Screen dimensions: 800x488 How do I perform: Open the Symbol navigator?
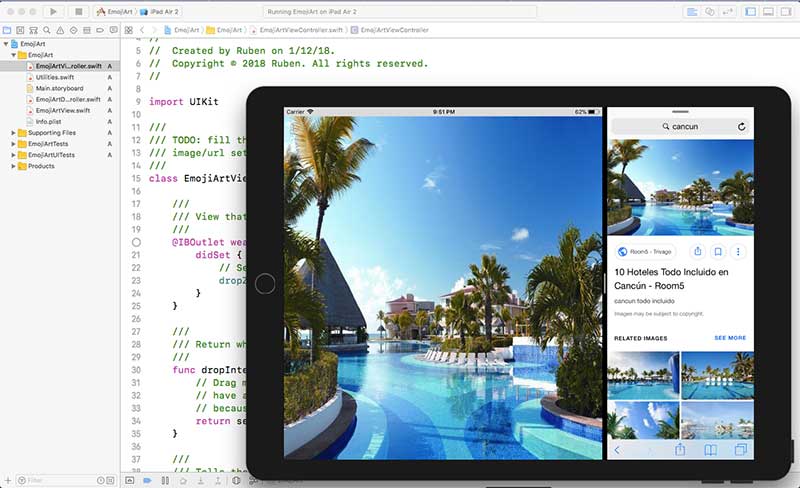[x=34, y=30]
